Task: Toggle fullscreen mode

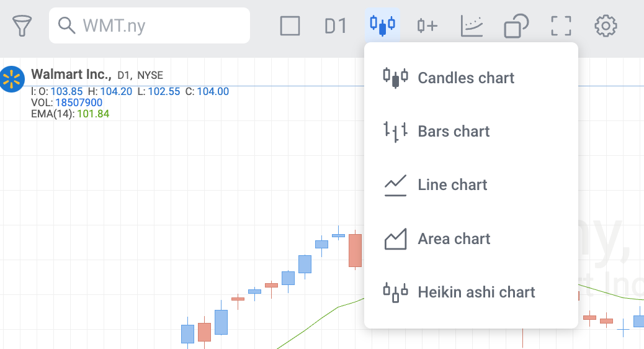Action: (561, 25)
